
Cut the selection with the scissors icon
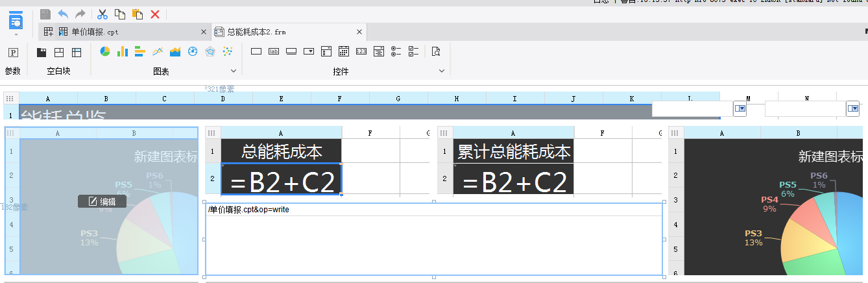pyautogui.click(x=102, y=14)
